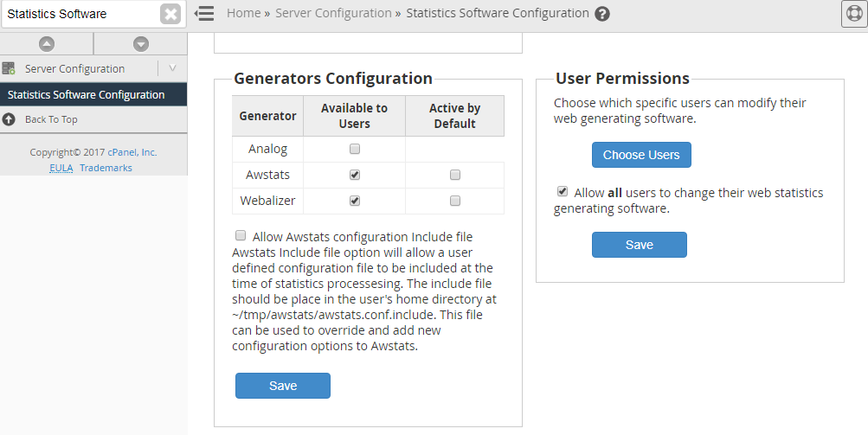Collapse the Server Configuration section chevron
868x435 pixels.
pos(172,68)
